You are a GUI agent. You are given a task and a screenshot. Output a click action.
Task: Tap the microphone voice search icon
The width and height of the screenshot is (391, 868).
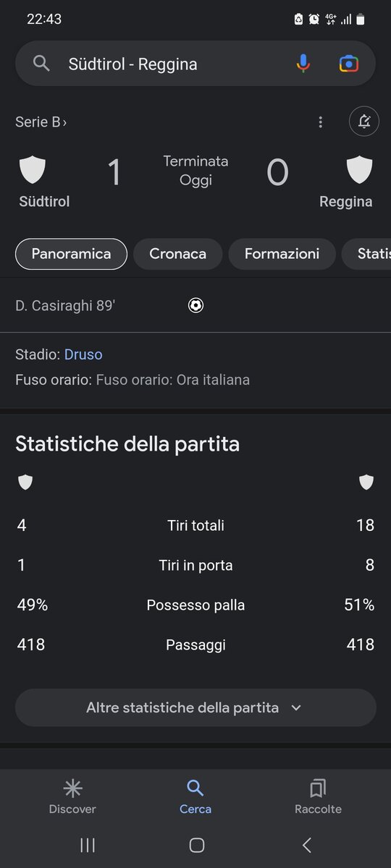coord(303,64)
